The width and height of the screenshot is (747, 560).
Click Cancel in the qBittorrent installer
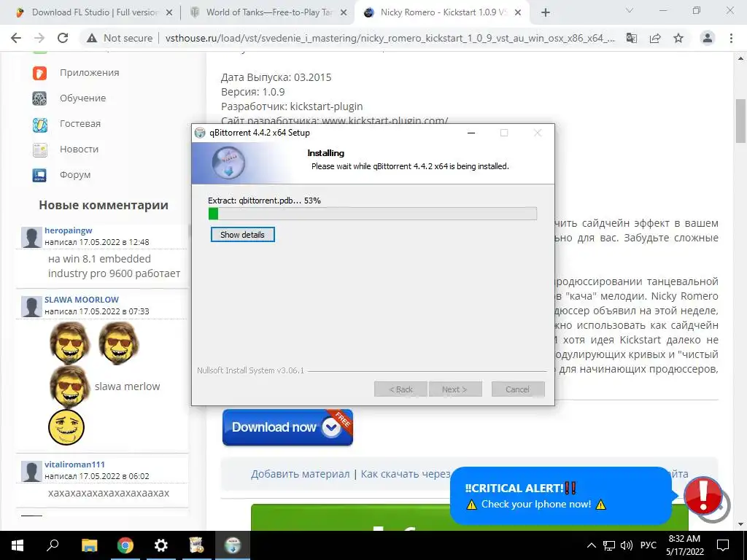pyautogui.click(x=518, y=389)
